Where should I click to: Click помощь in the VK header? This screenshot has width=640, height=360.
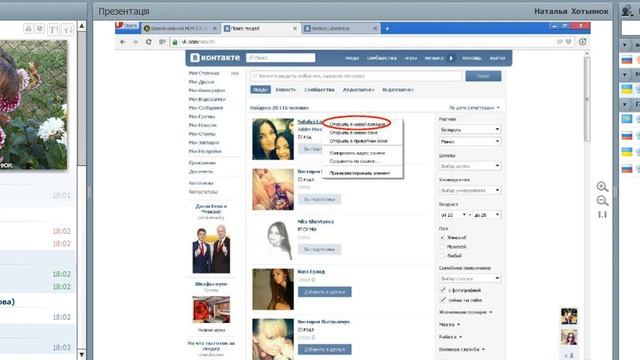pyautogui.click(x=471, y=58)
